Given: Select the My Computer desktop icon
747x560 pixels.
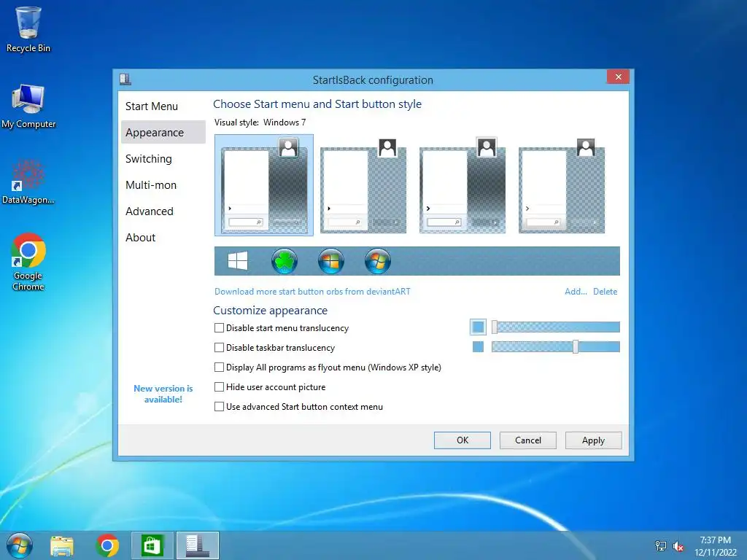Looking at the screenshot, I should pos(28,106).
